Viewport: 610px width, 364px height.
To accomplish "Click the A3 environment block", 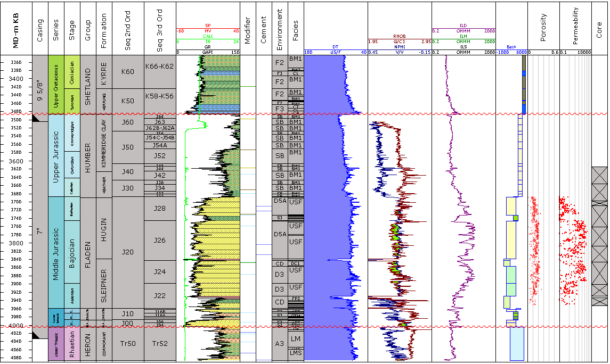I will pyautogui.click(x=280, y=344).
